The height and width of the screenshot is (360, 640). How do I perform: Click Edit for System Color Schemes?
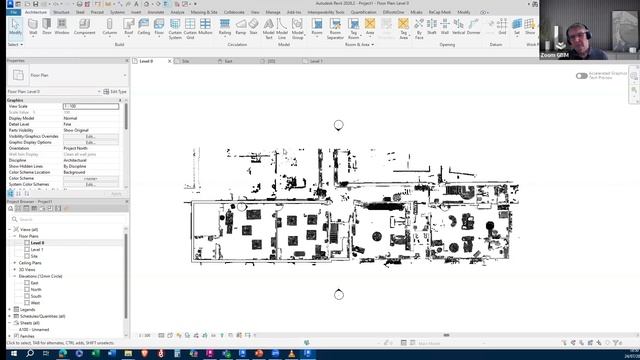tap(91, 184)
